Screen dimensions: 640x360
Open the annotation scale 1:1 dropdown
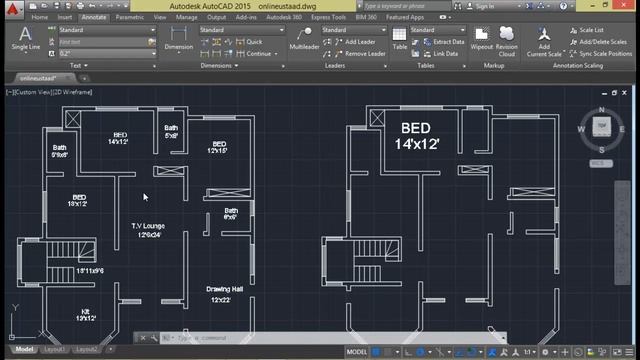(530, 352)
